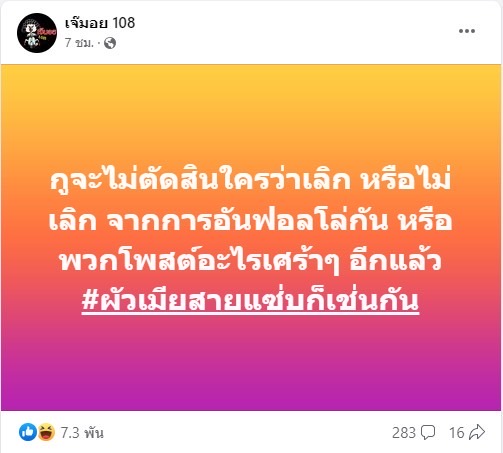The width and height of the screenshot is (503, 453).
Task: Open the 283 comments count
Action: [404, 433]
